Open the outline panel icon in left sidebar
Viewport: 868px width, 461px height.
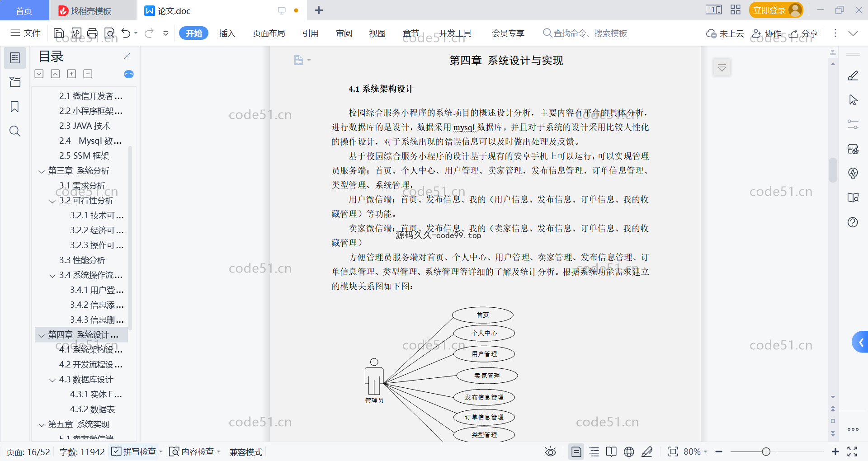coord(15,58)
